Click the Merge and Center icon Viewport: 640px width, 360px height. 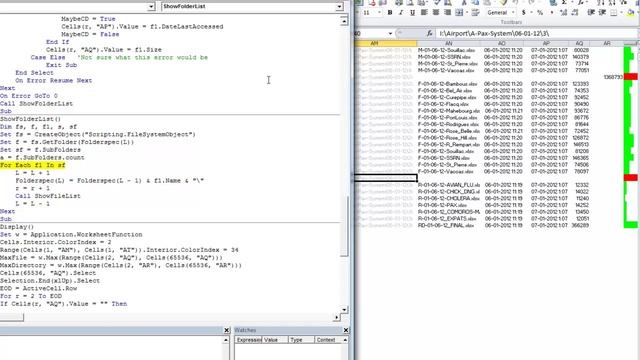(459, 13)
